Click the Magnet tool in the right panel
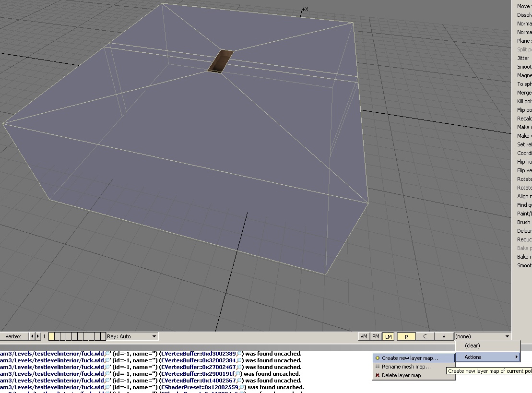 click(524, 75)
